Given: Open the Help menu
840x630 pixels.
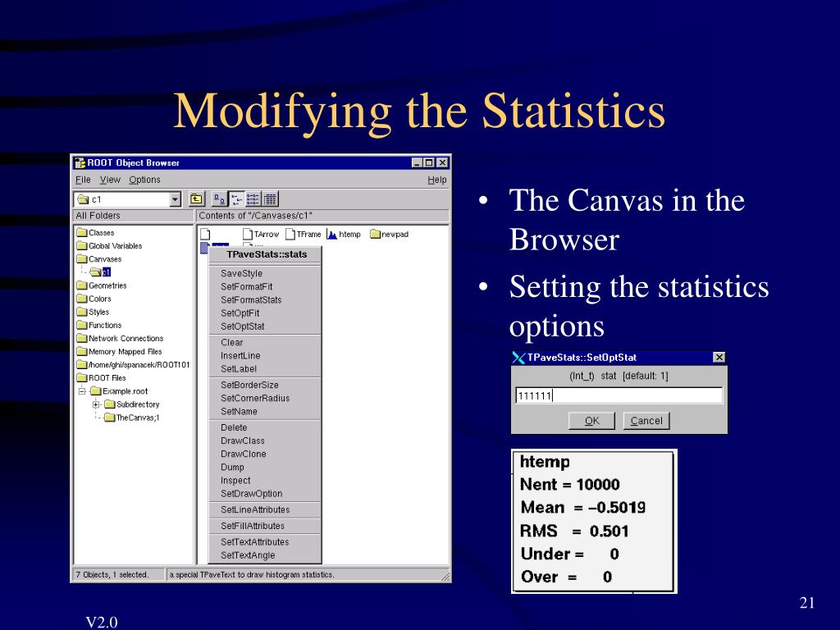Looking at the screenshot, I should tap(437, 180).
